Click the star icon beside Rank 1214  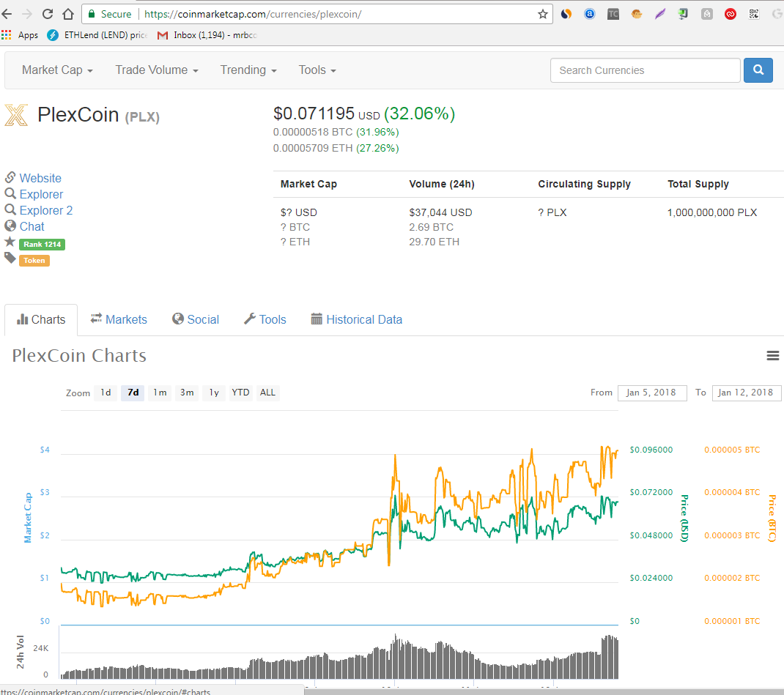pos(10,242)
